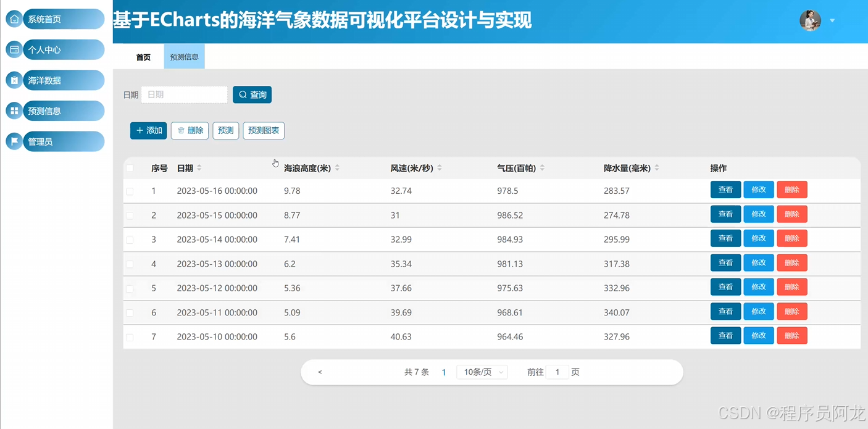Select the 预测信息 tab

coord(184,57)
